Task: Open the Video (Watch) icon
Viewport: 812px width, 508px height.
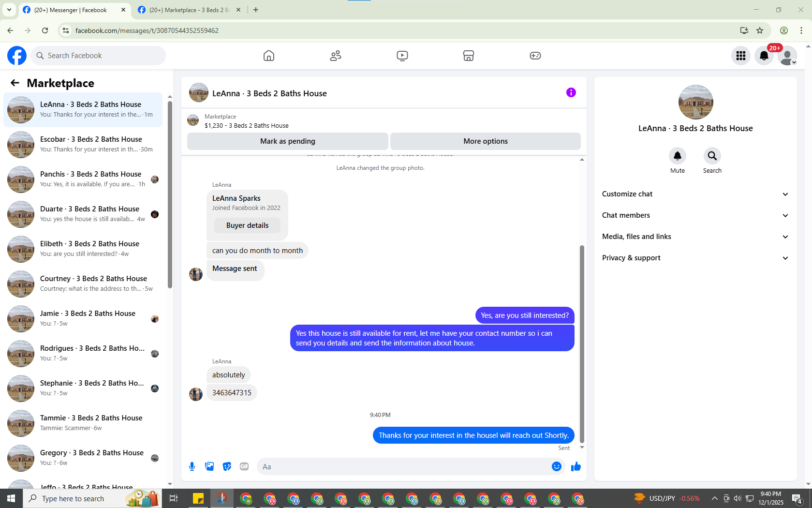Action: (402, 56)
